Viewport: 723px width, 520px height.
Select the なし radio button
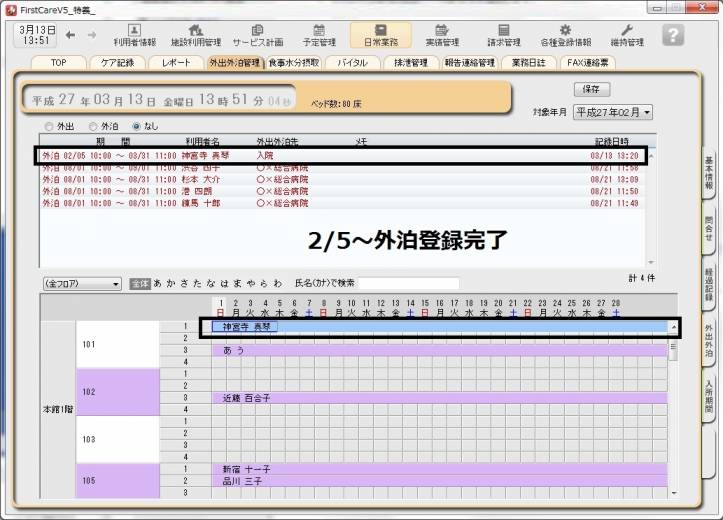137,127
